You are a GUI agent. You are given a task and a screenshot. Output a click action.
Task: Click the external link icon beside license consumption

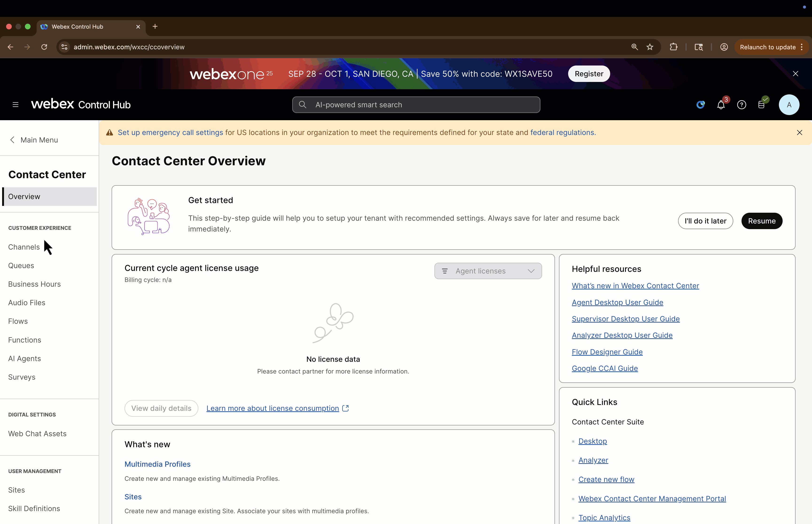(346, 408)
